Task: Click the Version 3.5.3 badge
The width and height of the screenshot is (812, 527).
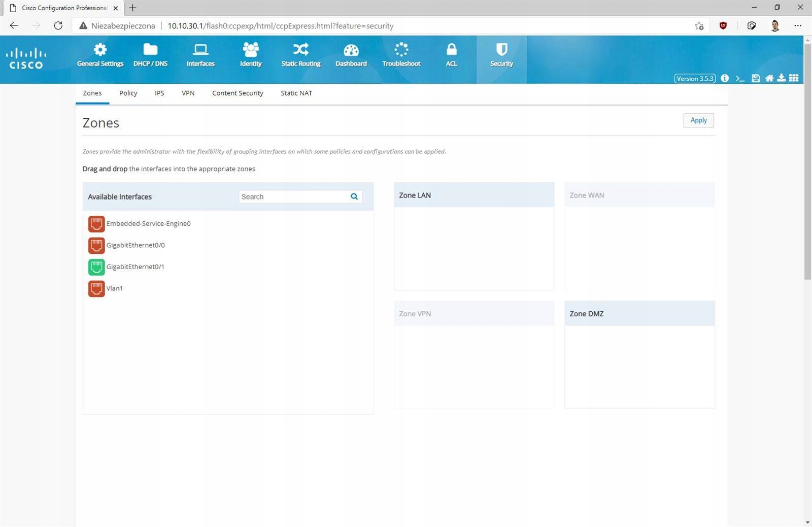Action: [x=694, y=79]
